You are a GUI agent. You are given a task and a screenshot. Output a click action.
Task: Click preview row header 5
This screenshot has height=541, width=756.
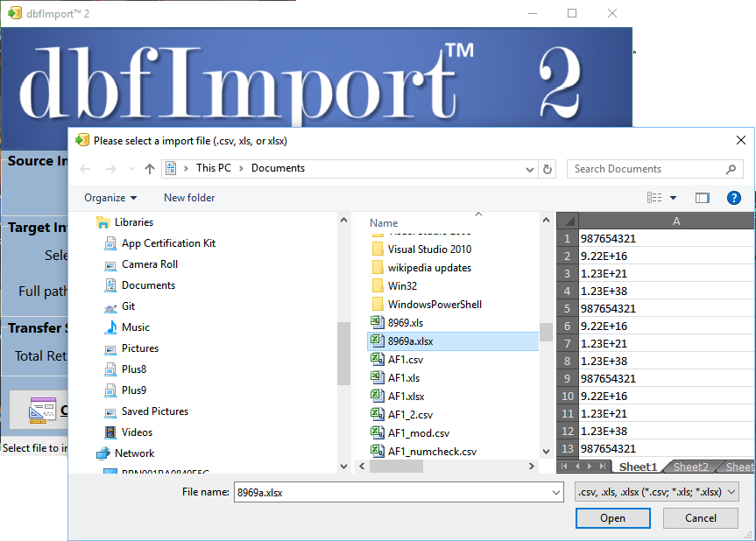[568, 308]
